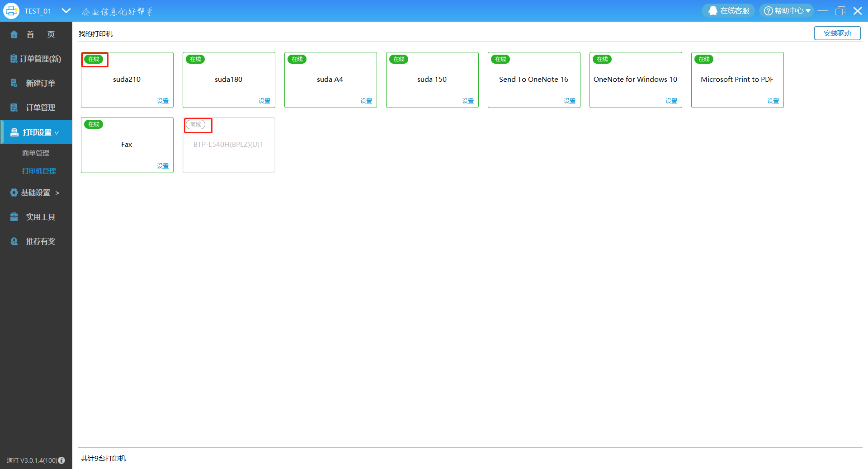This screenshot has height=469, width=868.
Task: Click the 在线 badge on suda 150 card
Action: click(399, 59)
